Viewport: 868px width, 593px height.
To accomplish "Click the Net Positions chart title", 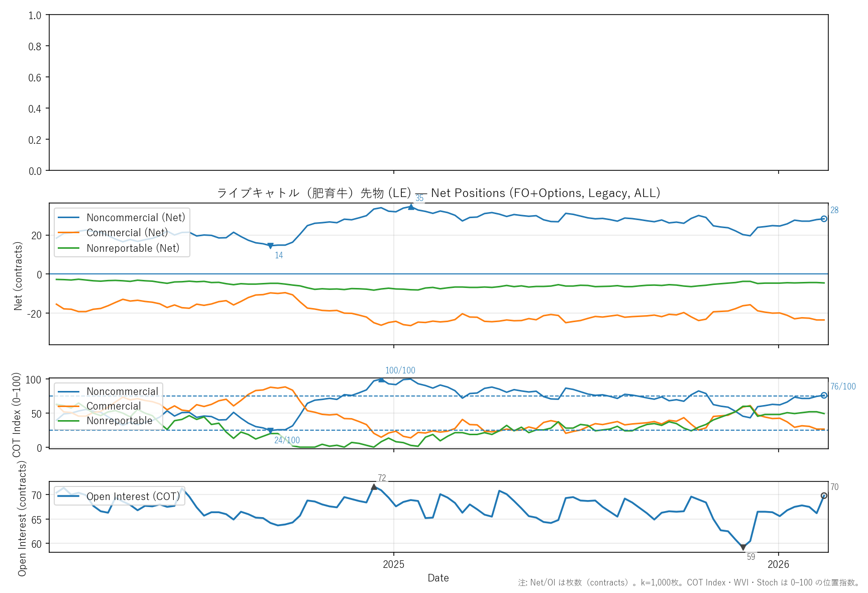I will pyautogui.click(x=438, y=193).
